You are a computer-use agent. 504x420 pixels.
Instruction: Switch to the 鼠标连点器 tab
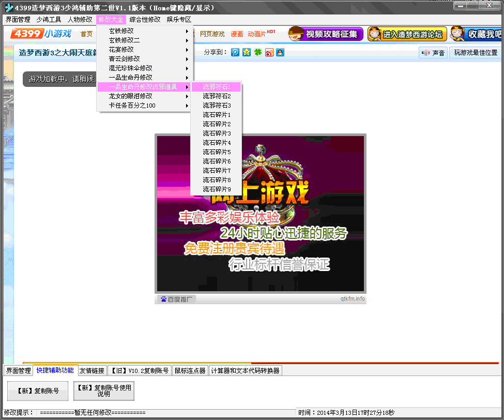tap(190, 370)
